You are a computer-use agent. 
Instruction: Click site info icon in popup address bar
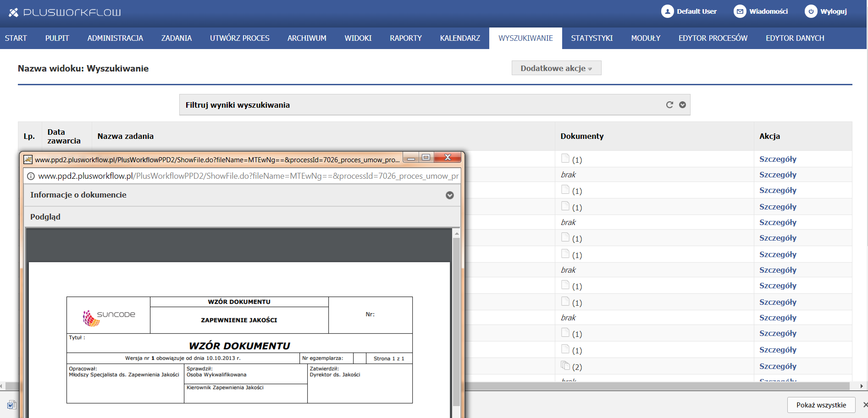(x=31, y=176)
